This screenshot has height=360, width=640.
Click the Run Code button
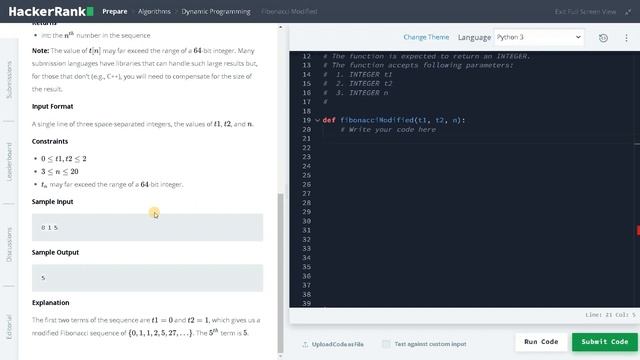[x=541, y=342]
